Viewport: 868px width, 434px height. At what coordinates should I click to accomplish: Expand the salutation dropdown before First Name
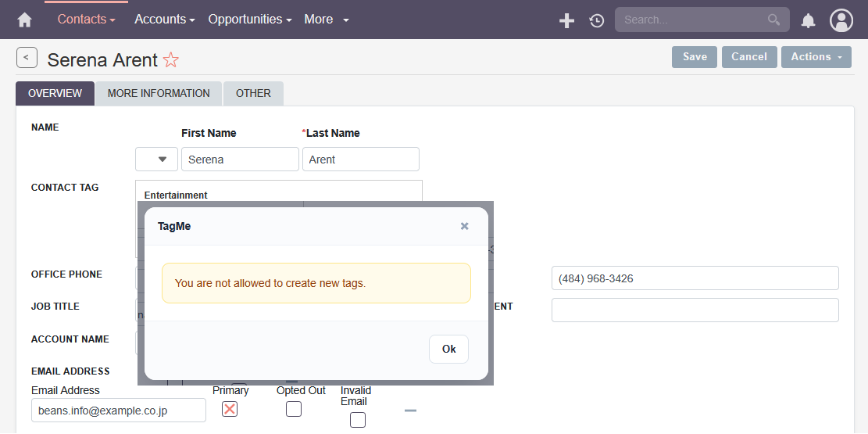click(x=157, y=159)
